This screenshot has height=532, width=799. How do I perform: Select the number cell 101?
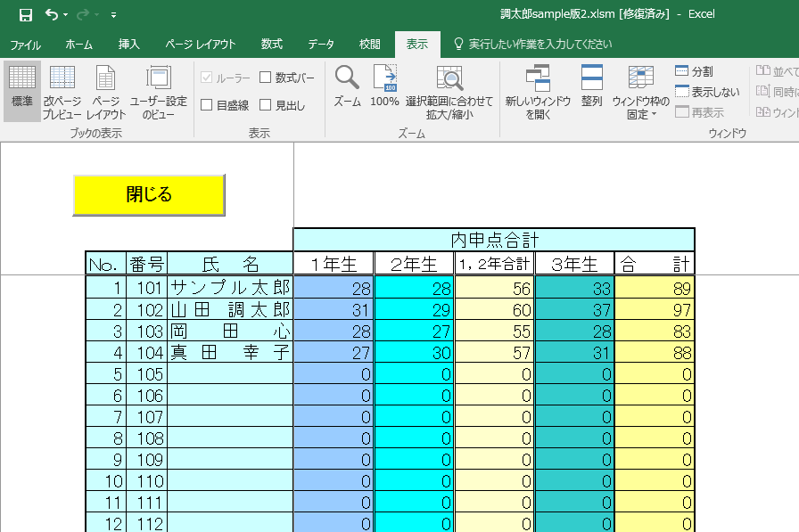(147, 288)
